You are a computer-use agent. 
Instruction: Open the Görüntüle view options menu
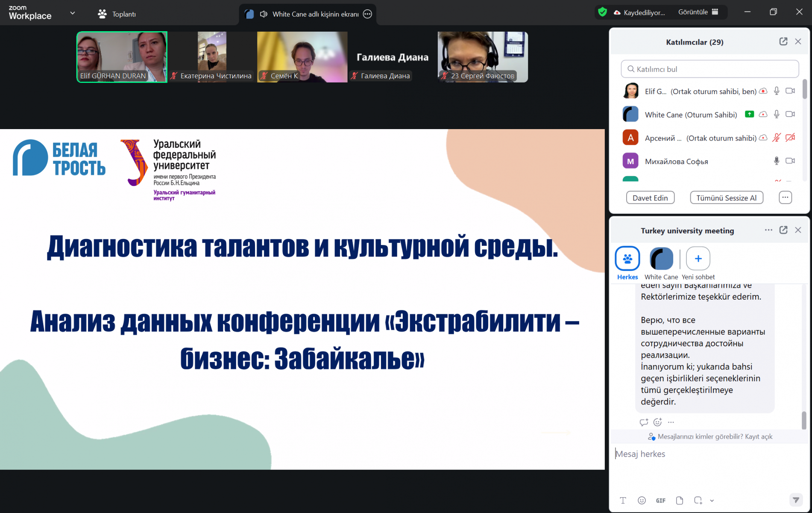pos(698,12)
